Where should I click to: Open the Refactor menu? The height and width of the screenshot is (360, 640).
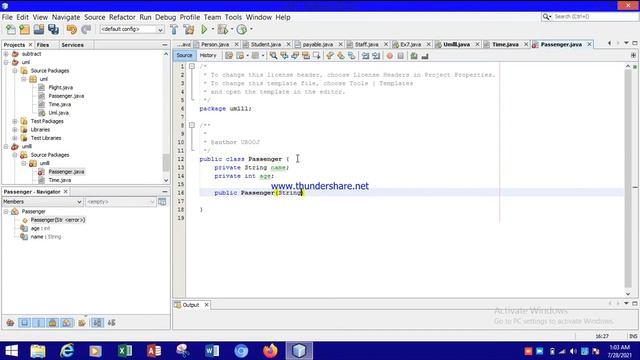click(122, 17)
